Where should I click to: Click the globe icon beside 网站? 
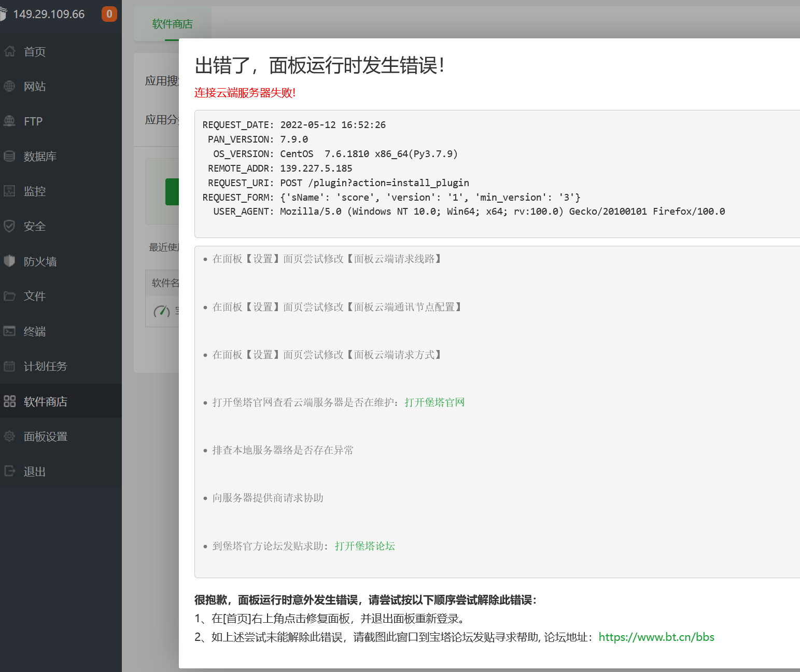pos(9,86)
